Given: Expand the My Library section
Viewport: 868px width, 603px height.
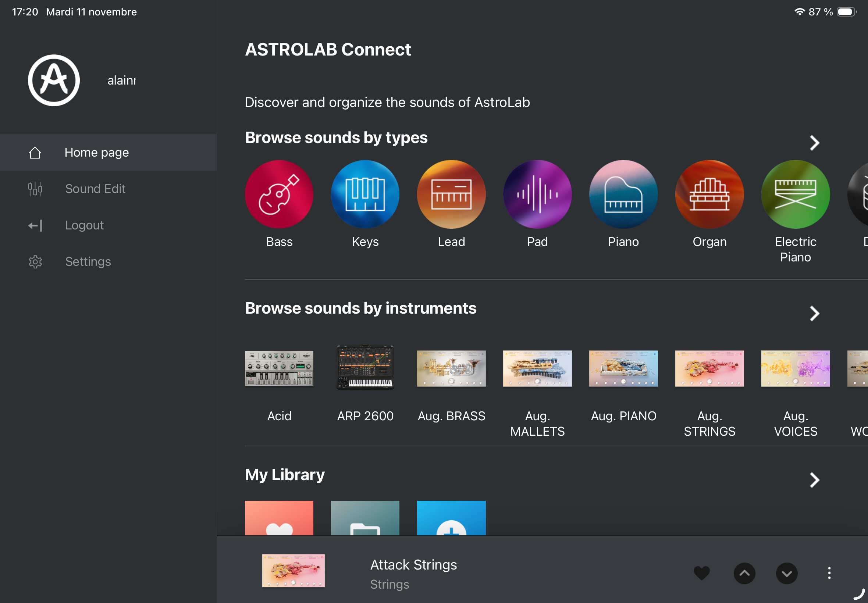Looking at the screenshot, I should pyautogui.click(x=814, y=480).
